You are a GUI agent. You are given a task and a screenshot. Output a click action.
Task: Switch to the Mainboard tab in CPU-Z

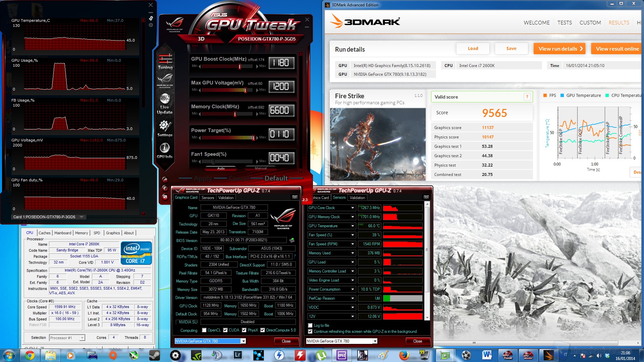click(63, 233)
